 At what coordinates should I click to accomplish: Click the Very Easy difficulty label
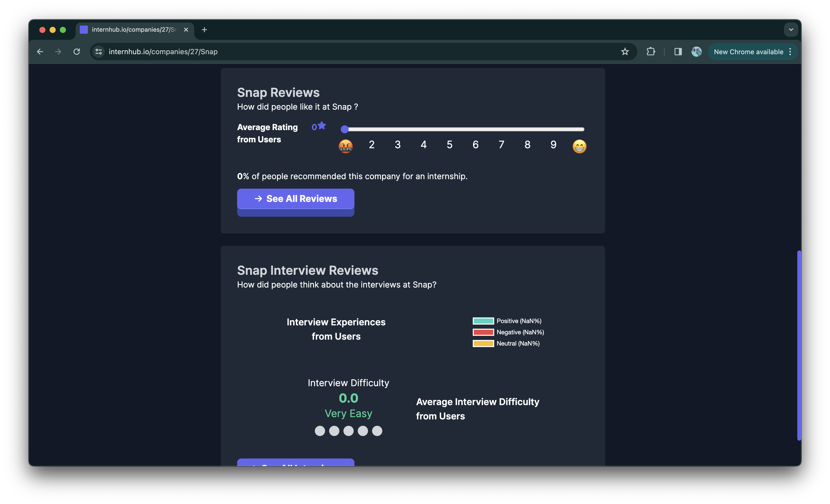pyautogui.click(x=348, y=413)
